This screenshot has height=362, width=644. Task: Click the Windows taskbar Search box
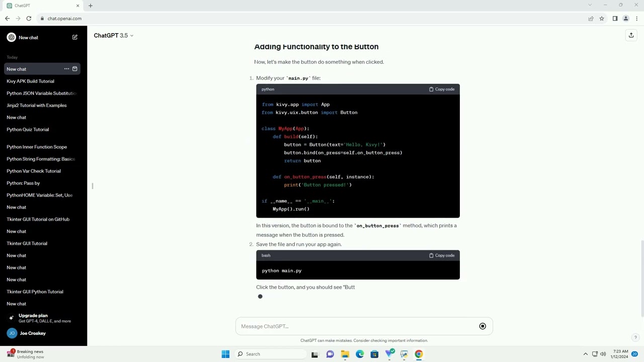(x=272, y=354)
